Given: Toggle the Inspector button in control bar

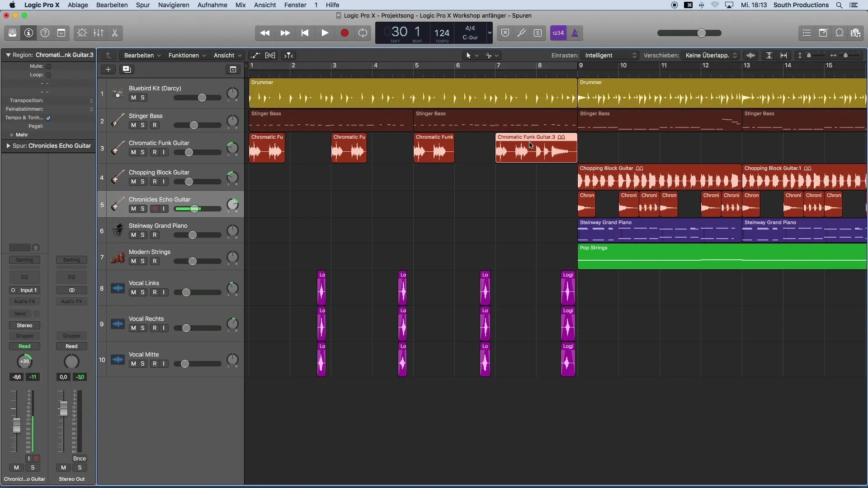Looking at the screenshot, I should [x=28, y=33].
